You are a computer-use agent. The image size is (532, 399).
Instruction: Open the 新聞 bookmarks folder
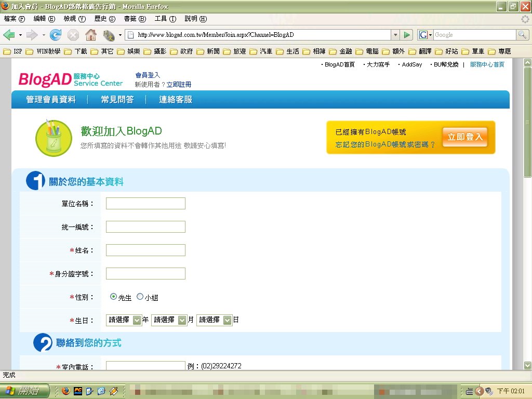(208, 51)
